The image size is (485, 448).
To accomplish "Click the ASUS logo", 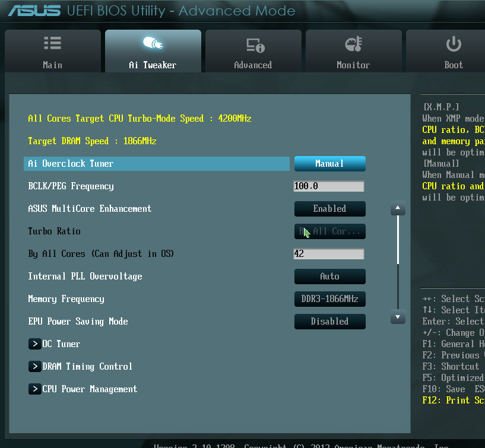I will (x=34, y=11).
